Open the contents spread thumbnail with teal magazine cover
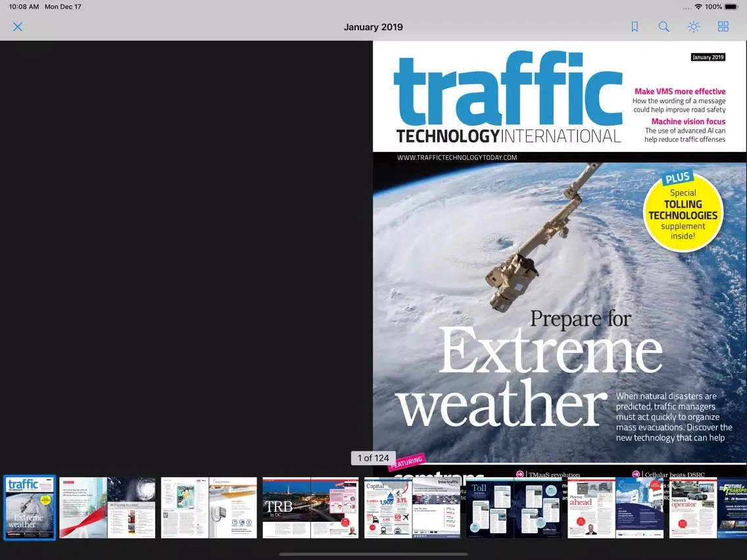 click(208, 507)
